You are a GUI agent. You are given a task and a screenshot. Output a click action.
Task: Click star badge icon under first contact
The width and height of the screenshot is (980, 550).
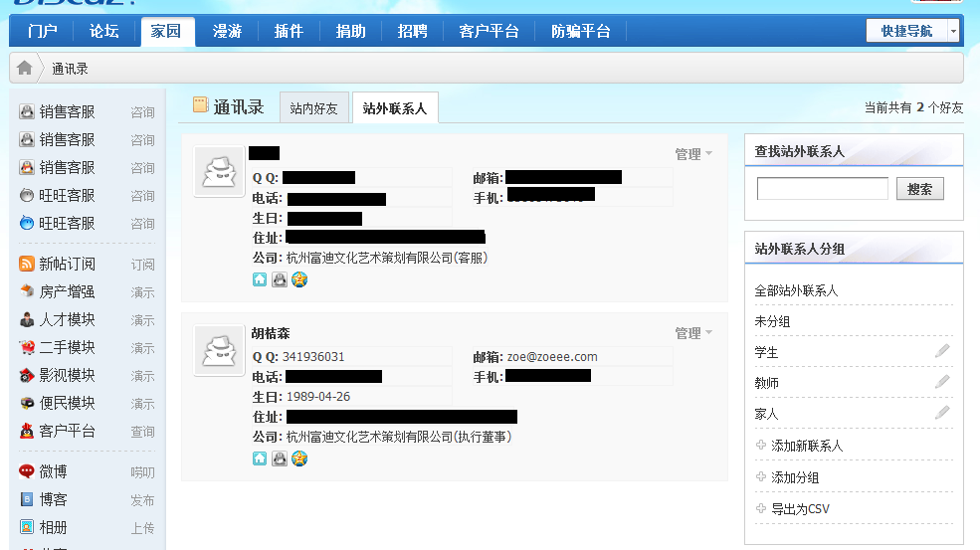[x=299, y=279]
